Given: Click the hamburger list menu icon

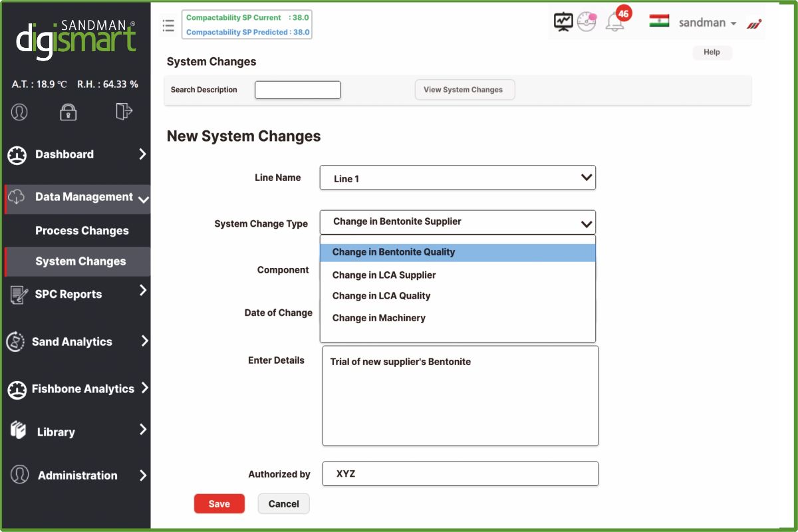Looking at the screenshot, I should [x=168, y=25].
